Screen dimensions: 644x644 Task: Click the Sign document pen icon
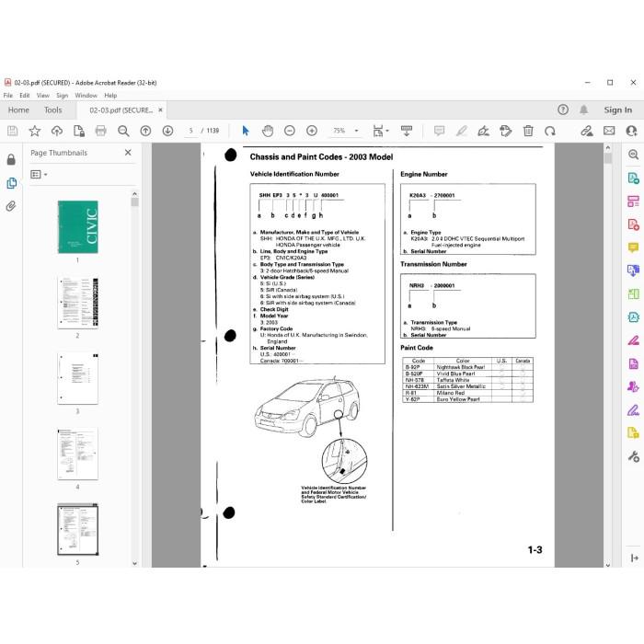click(x=483, y=131)
